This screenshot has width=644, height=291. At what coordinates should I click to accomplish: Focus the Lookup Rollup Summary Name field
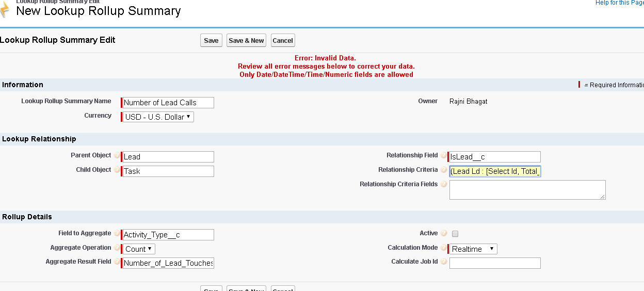(168, 103)
